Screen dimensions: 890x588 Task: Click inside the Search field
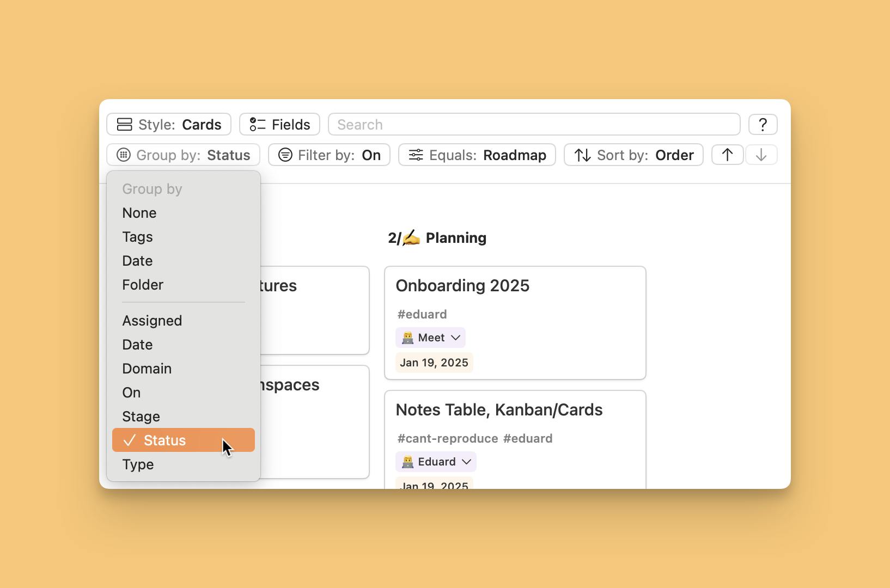pos(534,124)
